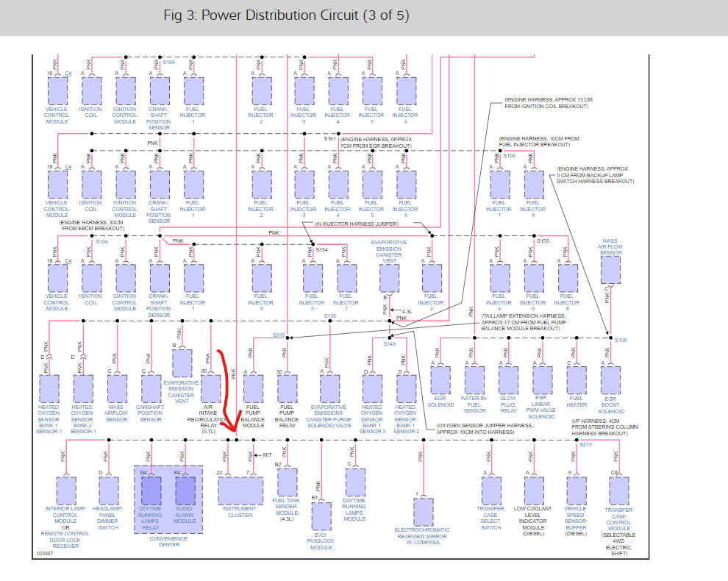Click the Mass Airflow Sensor label in bottom row
Image resolution: width=728 pixels, height=581 pixels.
(116, 413)
